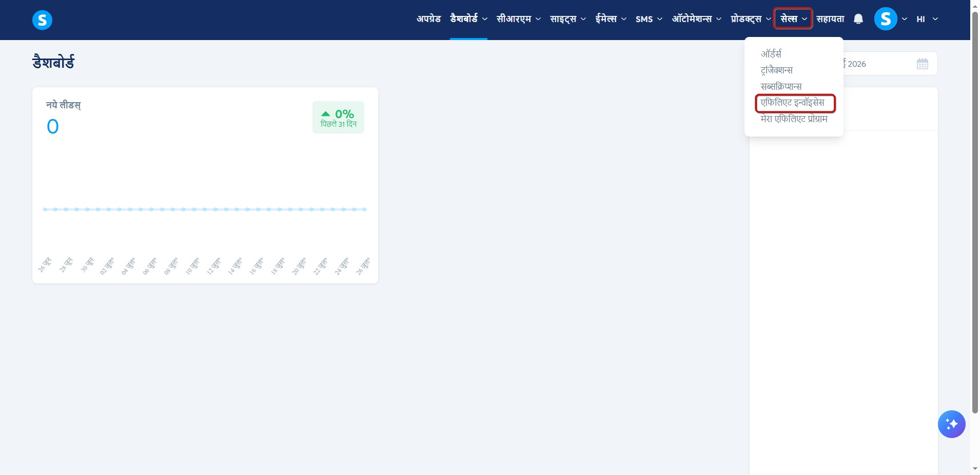Launch the AI assistant sparkle button
Image resolution: width=980 pixels, height=475 pixels.
coord(952,424)
